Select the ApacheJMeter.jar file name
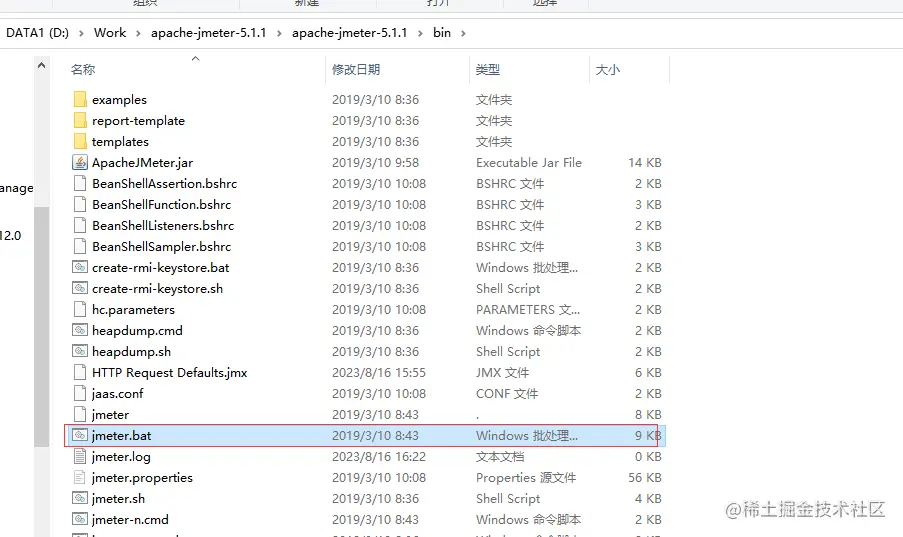Viewport: 903px width, 537px height. (x=142, y=162)
